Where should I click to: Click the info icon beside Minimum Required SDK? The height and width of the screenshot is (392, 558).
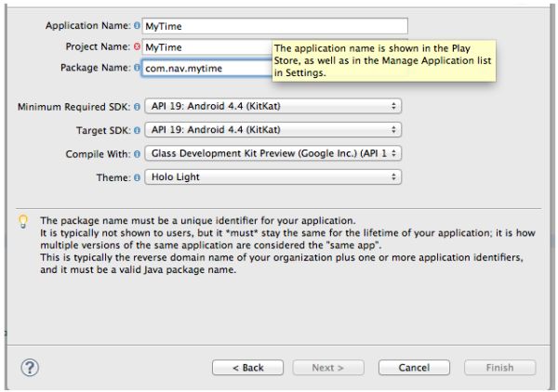pyautogui.click(x=137, y=107)
